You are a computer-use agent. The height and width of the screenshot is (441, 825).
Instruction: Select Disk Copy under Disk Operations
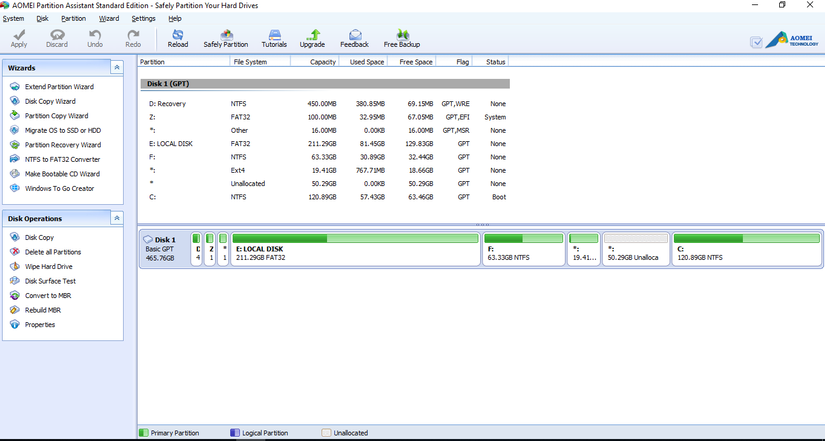coord(39,237)
